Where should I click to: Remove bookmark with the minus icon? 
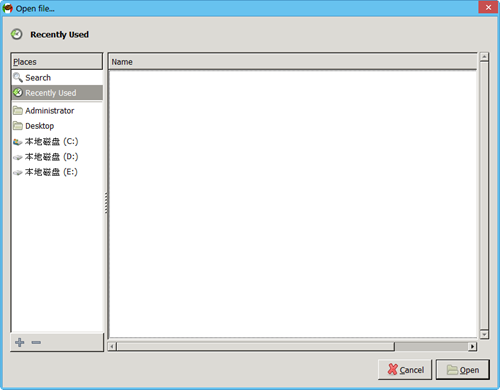click(36, 342)
